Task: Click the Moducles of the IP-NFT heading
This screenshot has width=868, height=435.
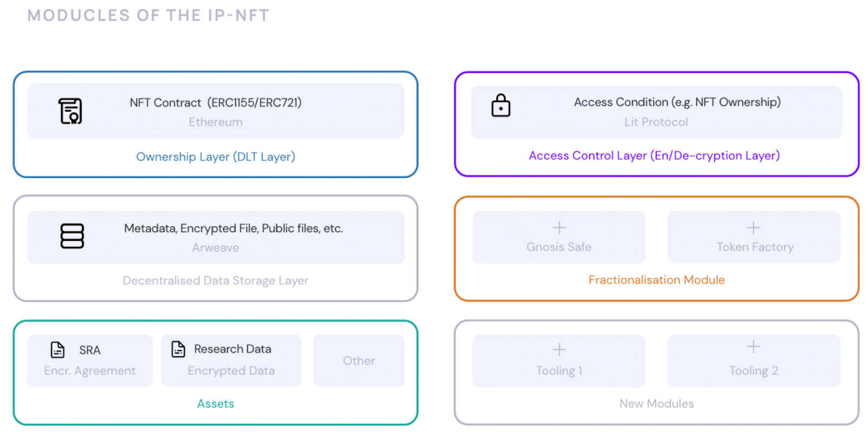Action: pos(148,16)
